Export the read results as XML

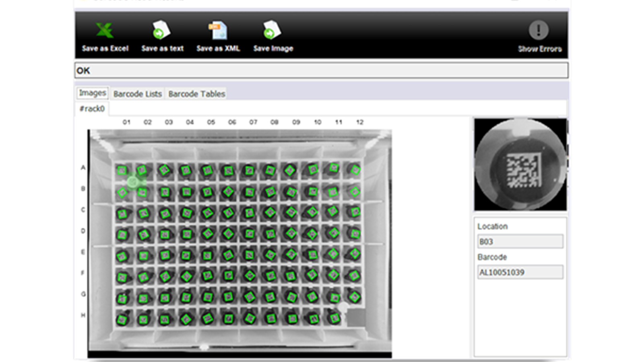click(218, 36)
